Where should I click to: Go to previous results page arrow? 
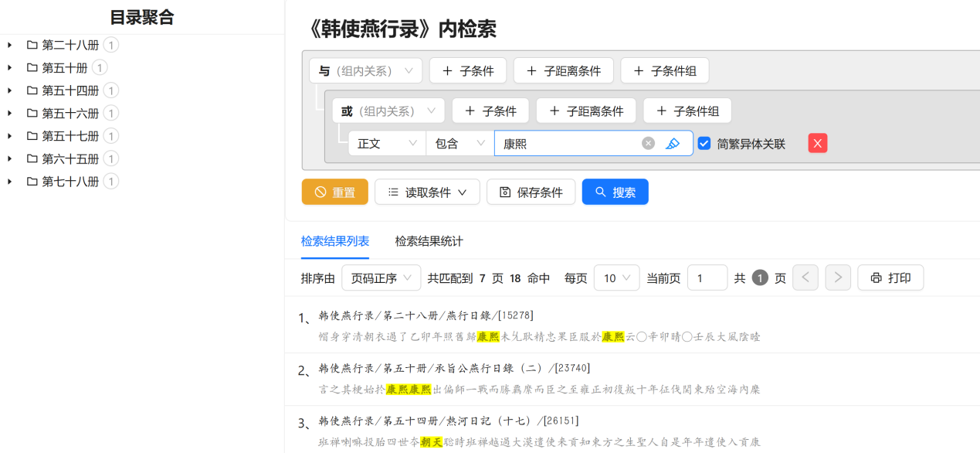[x=805, y=278]
